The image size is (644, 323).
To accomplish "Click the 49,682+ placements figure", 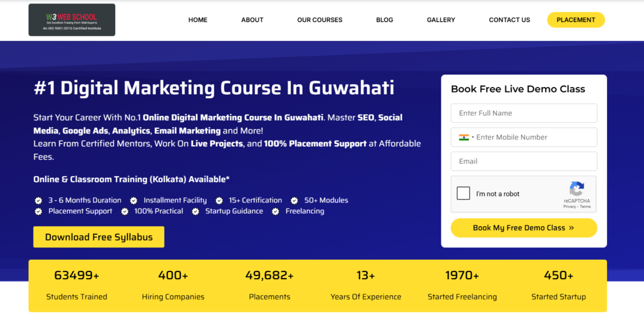I will pos(269,276).
